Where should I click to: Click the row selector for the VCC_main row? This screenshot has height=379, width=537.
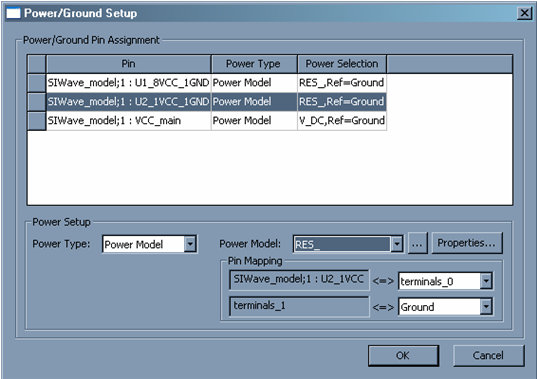(37, 121)
